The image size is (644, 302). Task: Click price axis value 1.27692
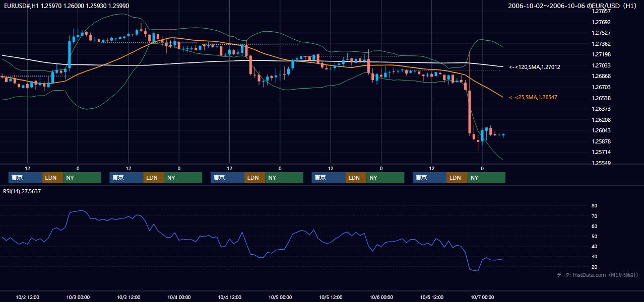601,22
